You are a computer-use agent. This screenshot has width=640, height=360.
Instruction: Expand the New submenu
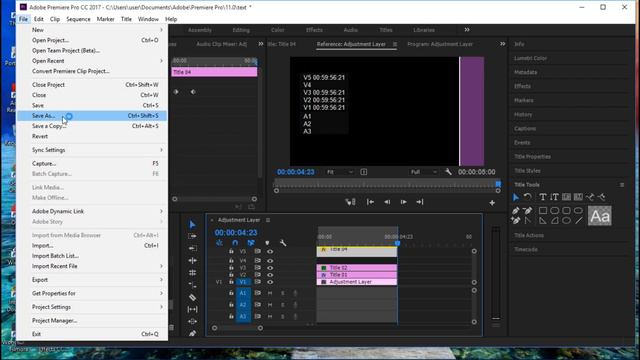92,30
